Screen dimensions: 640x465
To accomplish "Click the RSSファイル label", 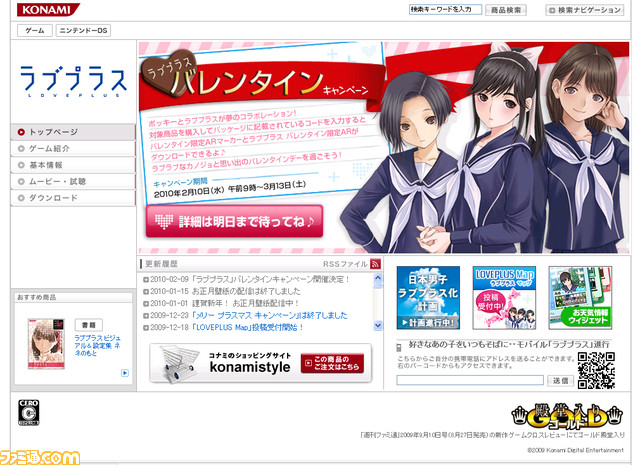I will [x=345, y=264].
